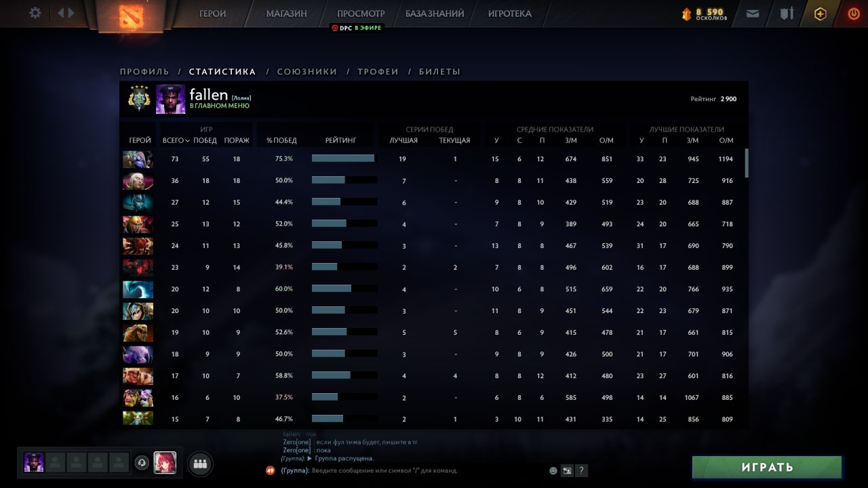Click the back navigation arrow
Screen dimensions: 868x488
pos(60,13)
